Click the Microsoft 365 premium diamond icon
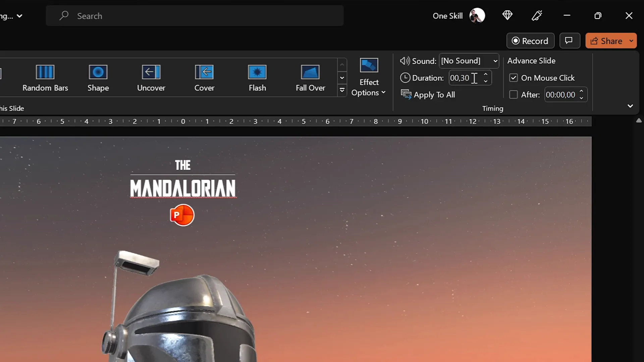Viewport: 644px width, 362px height. tap(507, 15)
